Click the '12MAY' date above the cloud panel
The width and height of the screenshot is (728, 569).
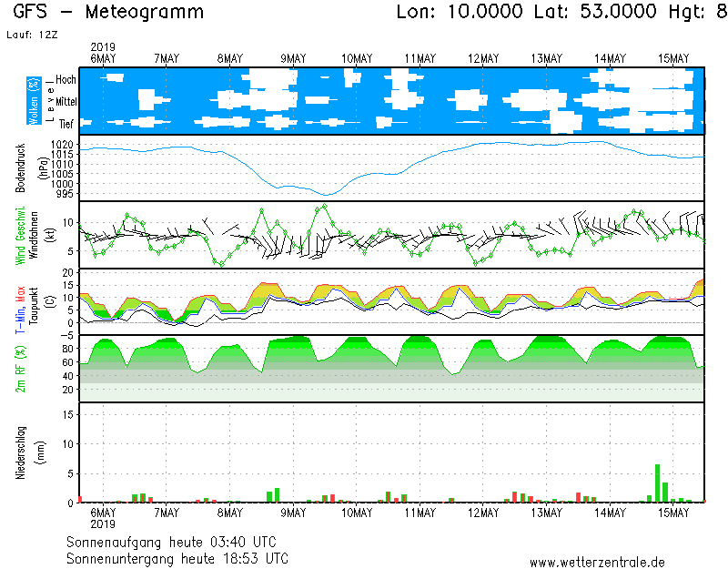click(483, 59)
